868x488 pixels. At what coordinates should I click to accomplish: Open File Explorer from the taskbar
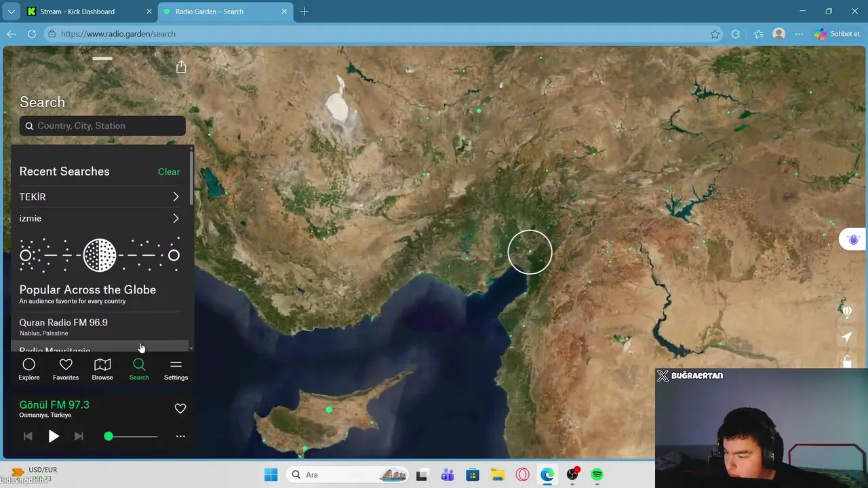pos(498,474)
